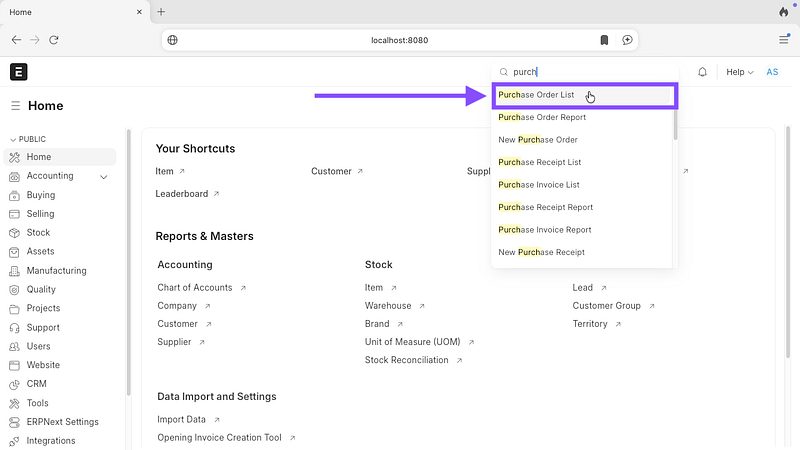Click the ERPNext logo icon
The image size is (800, 450).
pyautogui.click(x=19, y=72)
